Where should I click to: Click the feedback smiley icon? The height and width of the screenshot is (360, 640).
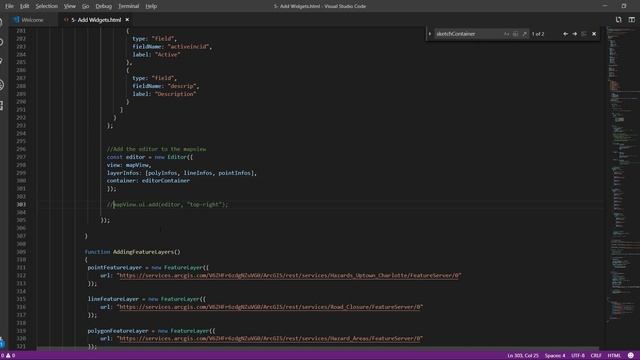(x=631, y=356)
